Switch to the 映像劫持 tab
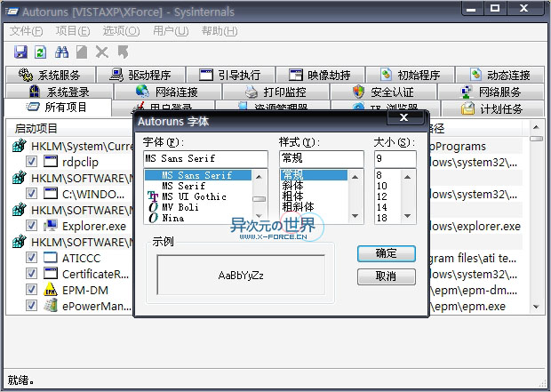 pos(320,75)
